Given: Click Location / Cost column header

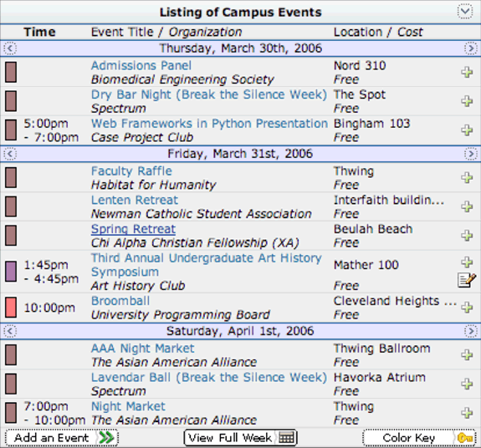Looking at the screenshot, I should pyautogui.click(x=378, y=32).
